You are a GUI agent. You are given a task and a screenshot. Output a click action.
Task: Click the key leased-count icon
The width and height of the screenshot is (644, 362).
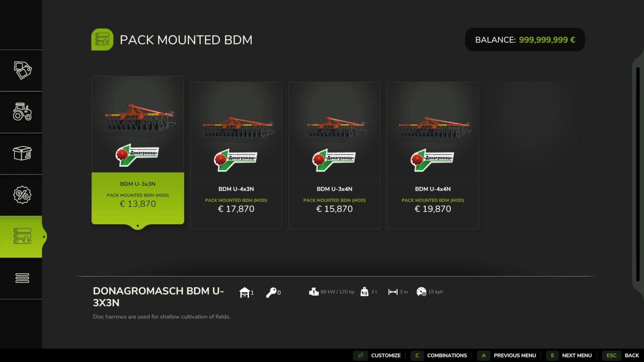click(x=271, y=292)
